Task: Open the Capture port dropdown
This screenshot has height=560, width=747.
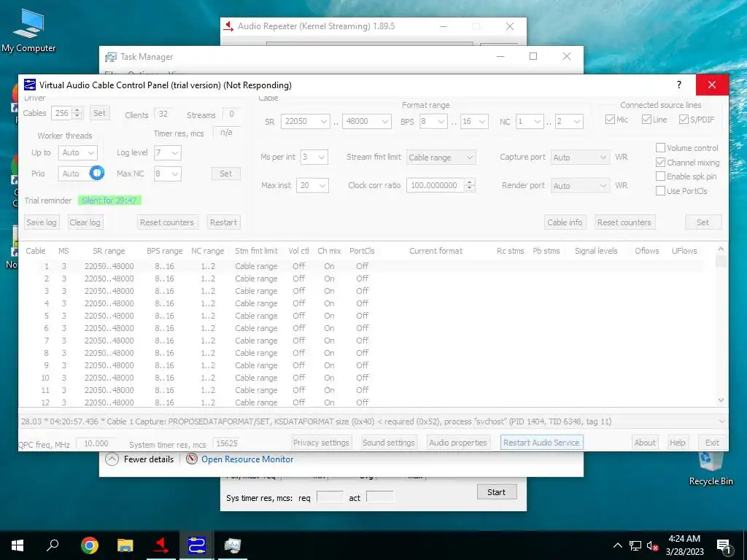Action: coord(580,157)
